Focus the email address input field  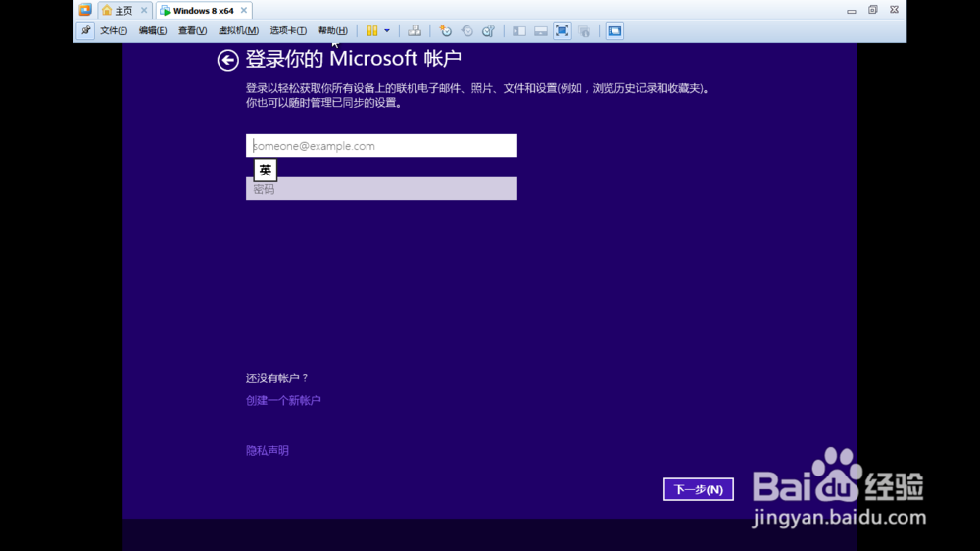pos(381,146)
